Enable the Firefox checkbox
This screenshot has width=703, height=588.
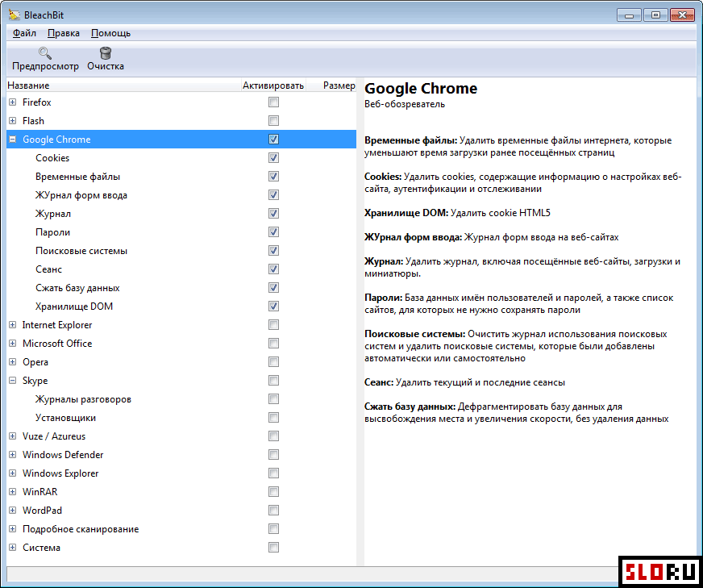(x=273, y=102)
